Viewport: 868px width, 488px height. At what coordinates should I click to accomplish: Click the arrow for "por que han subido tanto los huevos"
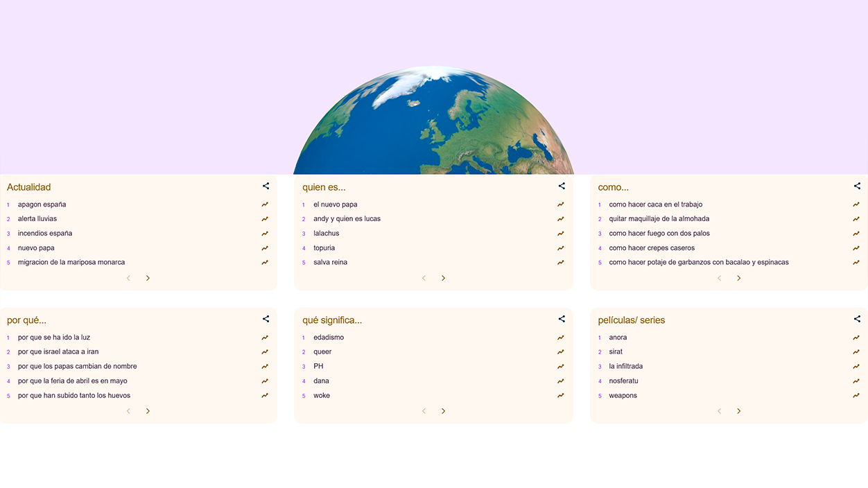tap(264, 395)
